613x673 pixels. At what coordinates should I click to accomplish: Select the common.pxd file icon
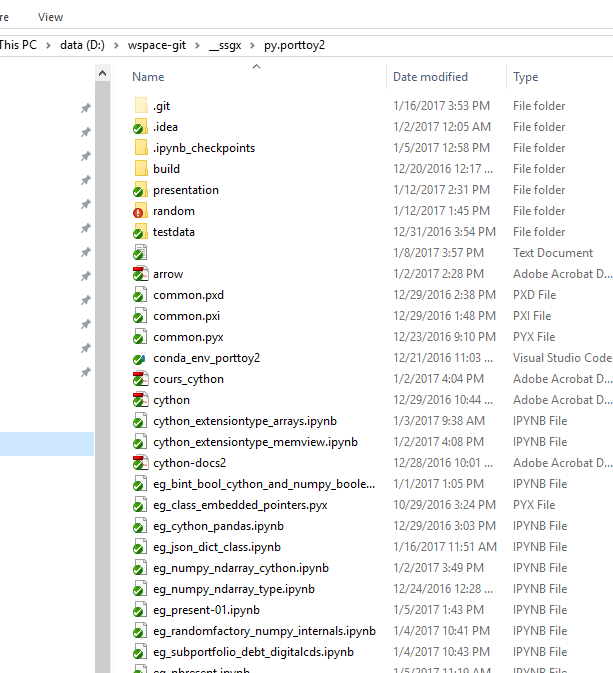[140, 295]
